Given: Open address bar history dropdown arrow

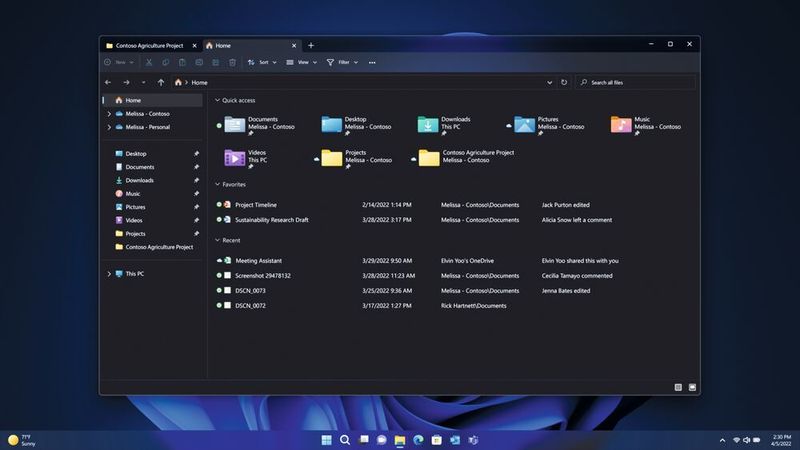Looking at the screenshot, I should pos(549,82).
